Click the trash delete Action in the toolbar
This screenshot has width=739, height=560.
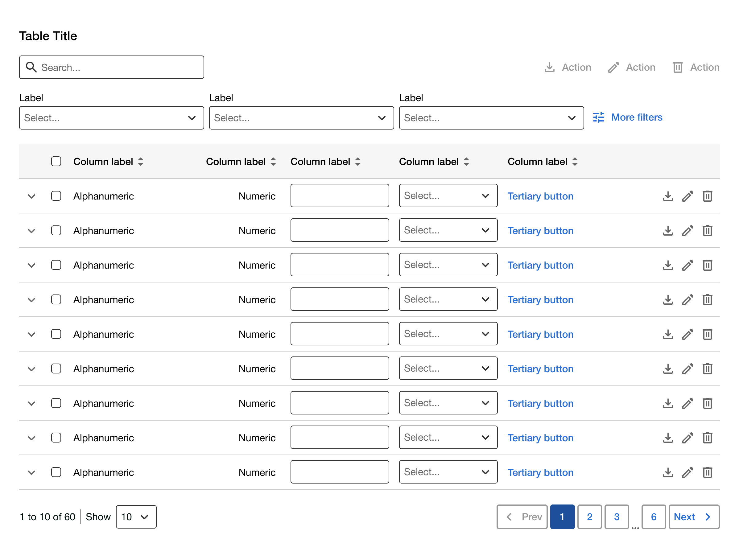(x=696, y=68)
